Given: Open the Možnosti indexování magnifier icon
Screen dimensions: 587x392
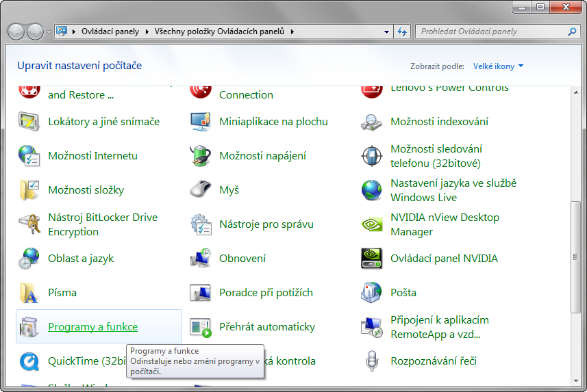Looking at the screenshot, I should click(371, 122).
